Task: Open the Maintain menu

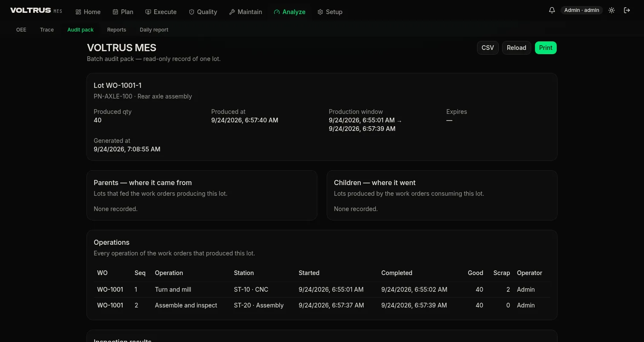Action: (x=246, y=12)
